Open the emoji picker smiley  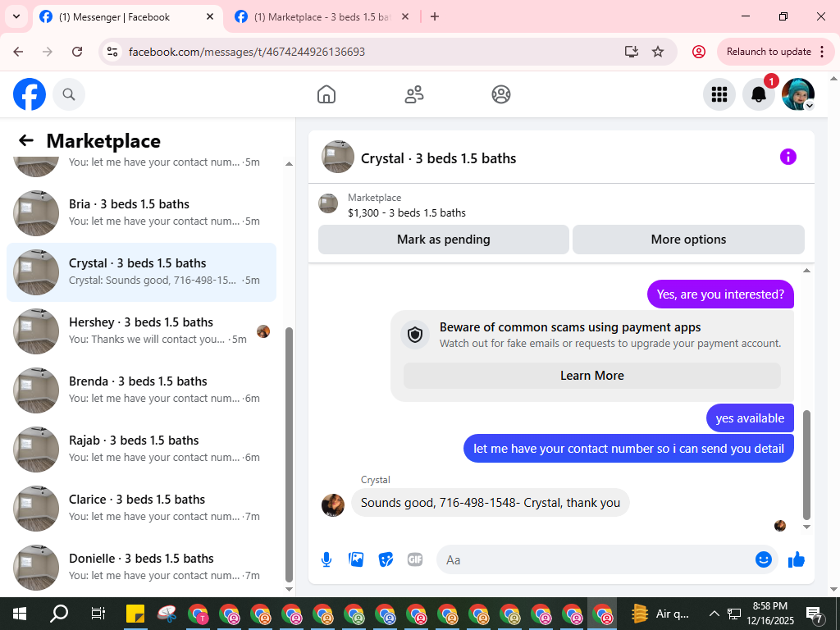764,559
